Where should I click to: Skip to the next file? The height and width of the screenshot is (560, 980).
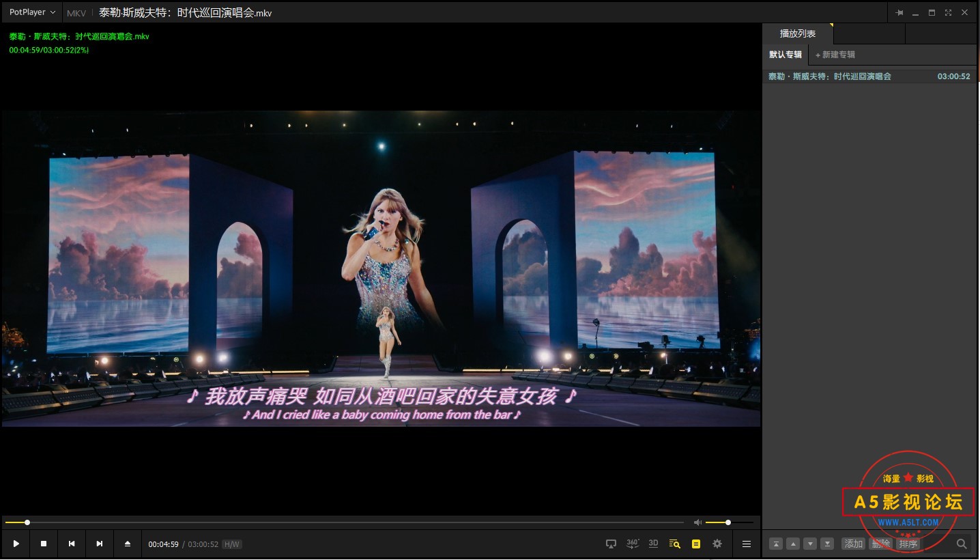pyautogui.click(x=100, y=544)
